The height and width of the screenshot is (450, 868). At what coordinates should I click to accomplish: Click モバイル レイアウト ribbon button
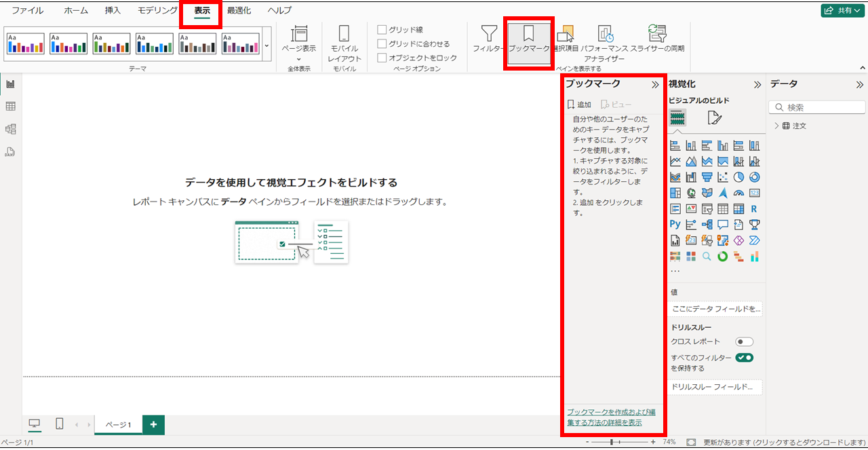tap(344, 44)
